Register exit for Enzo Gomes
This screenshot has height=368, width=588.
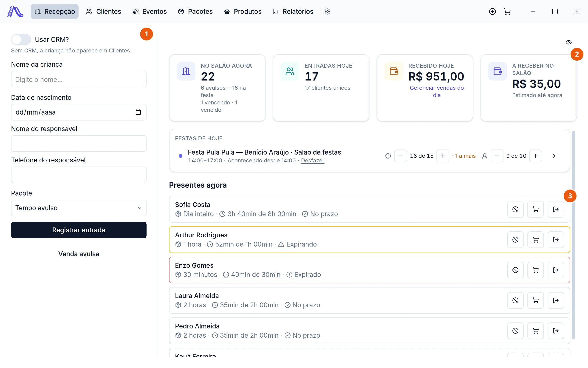click(x=556, y=270)
